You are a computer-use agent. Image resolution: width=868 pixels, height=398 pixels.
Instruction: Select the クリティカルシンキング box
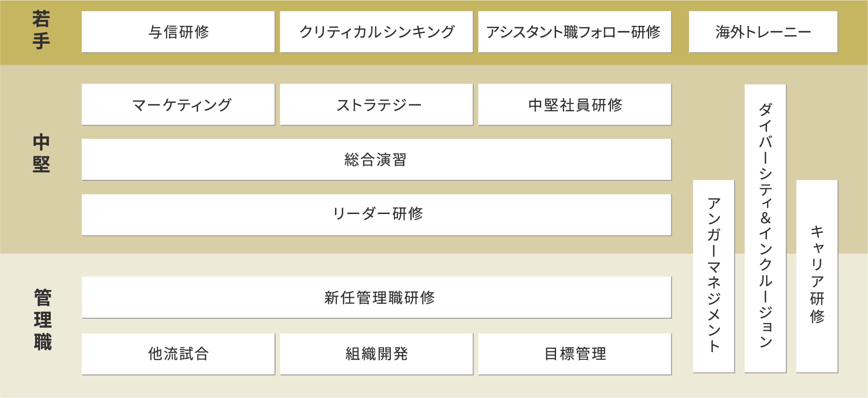[376, 32]
